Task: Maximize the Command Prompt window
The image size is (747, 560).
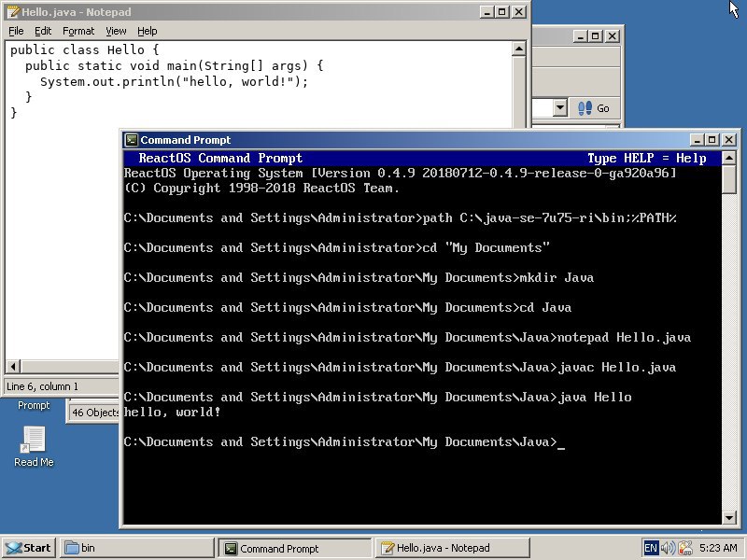Action: click(x=712, y=139)
